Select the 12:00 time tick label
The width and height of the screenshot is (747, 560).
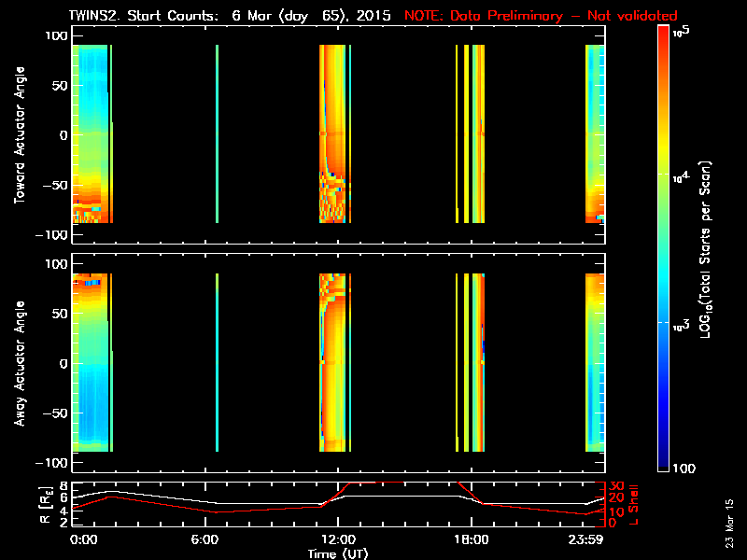[337, 539]
